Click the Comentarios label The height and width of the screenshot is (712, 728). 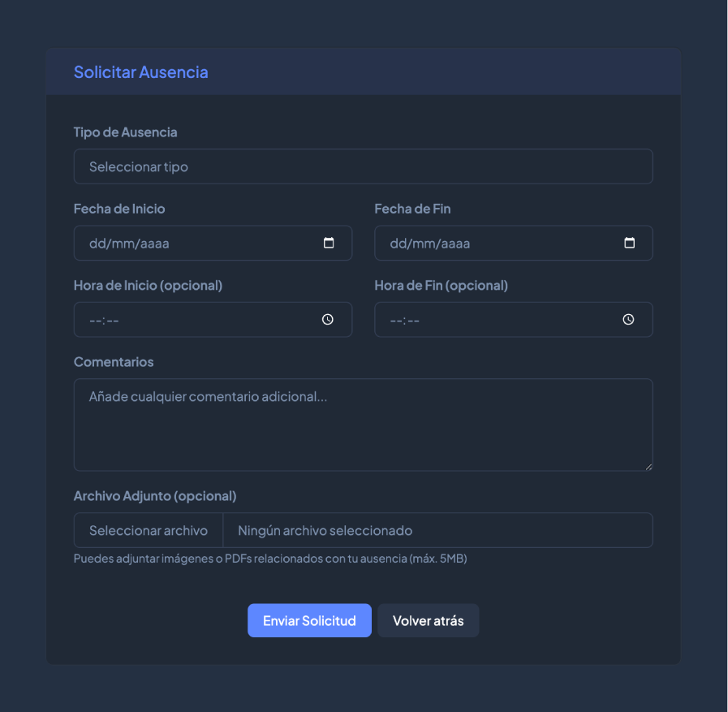(114, 362)
